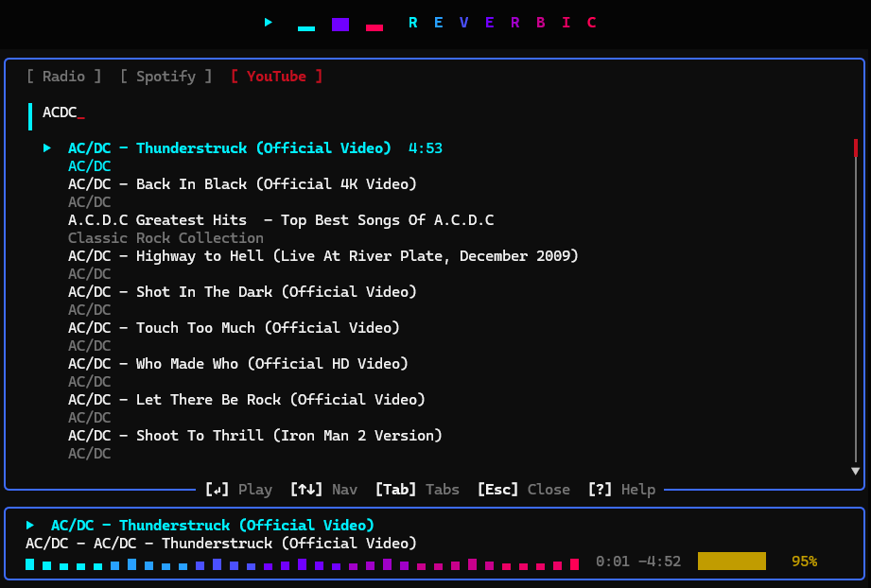Select AC/DC - Thunderstruck (Official Video) result
Viewport: 871px width, 588px height.
230,148
